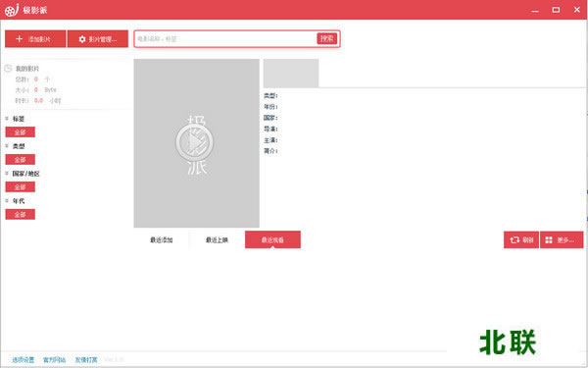
Task: Switch to the 最近上映 tab
Action: tap(217, 240)
